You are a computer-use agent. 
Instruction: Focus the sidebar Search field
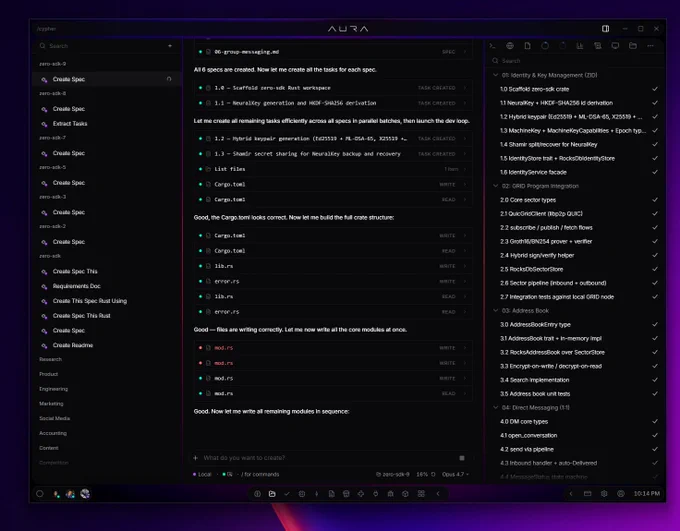(102, 46)
